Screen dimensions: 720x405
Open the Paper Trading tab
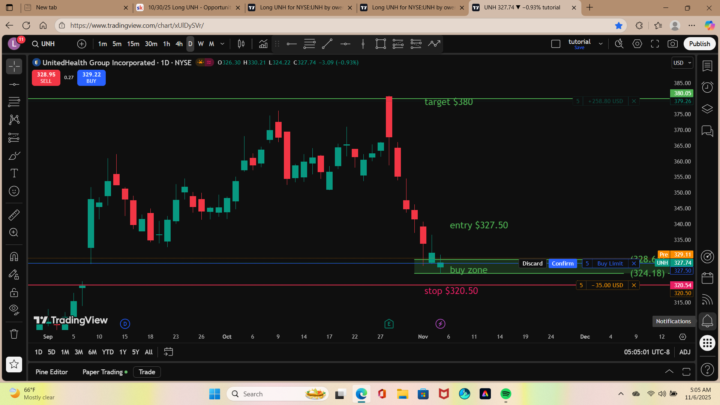point(105,372)
